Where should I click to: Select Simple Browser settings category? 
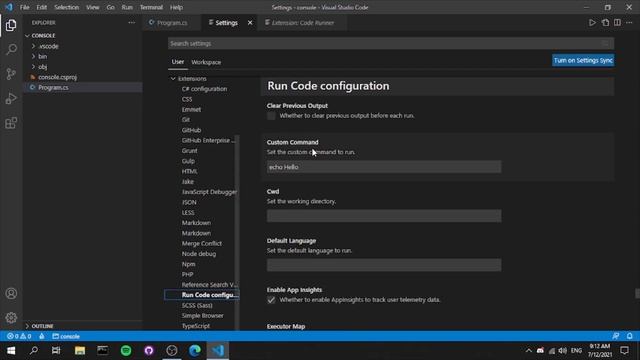click(x=202, y=316)
